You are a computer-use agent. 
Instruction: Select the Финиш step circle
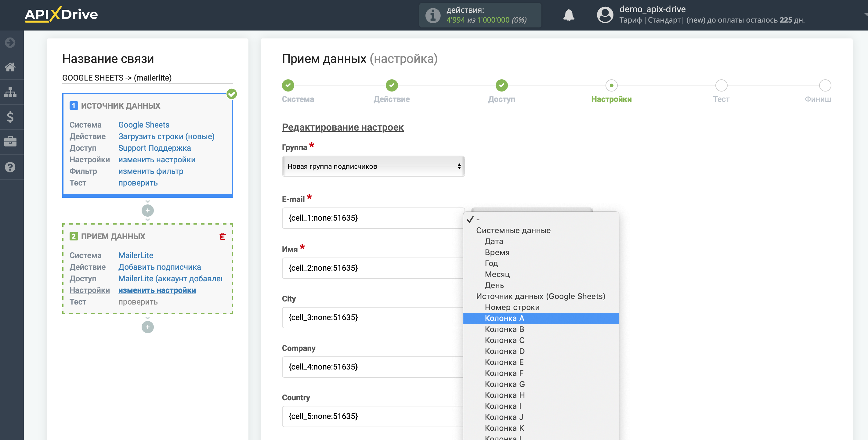coord(825,85)
